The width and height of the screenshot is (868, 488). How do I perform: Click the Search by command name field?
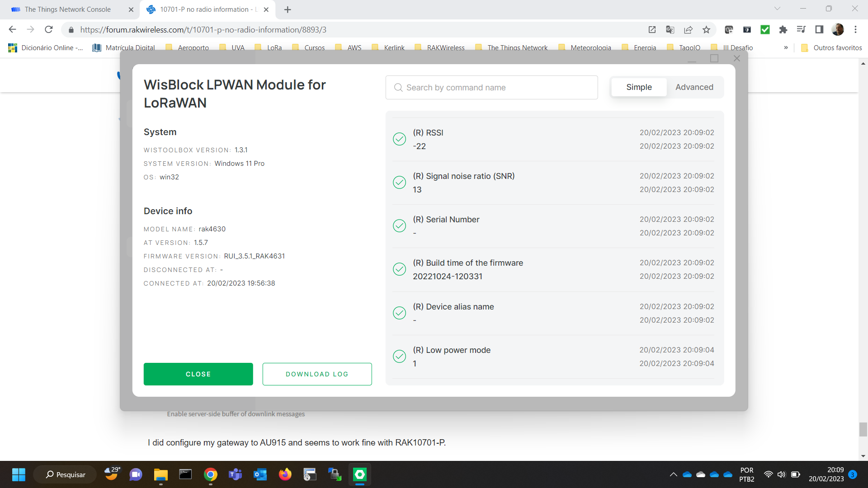(491, 88)
